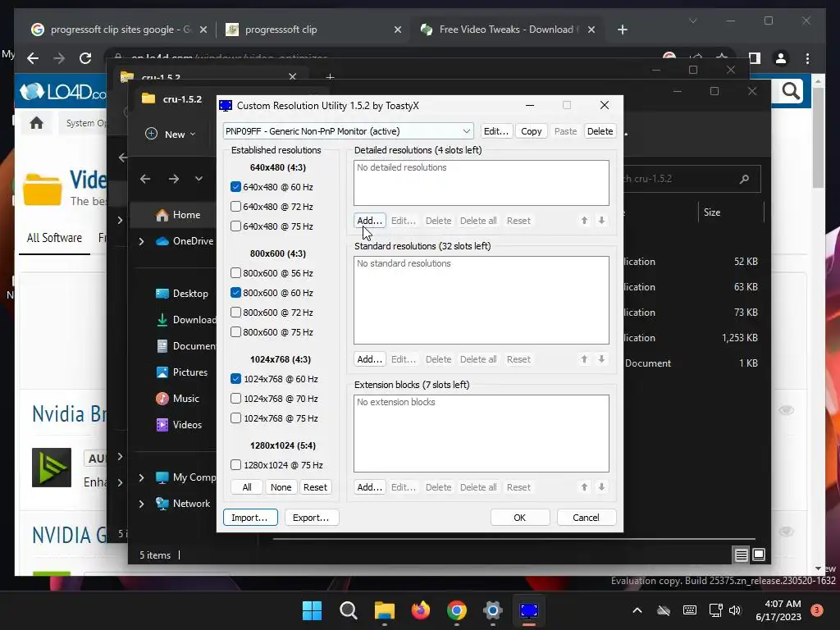
Task: Click Cancel in Custom Resolution Utility
Action: point(586,518)
